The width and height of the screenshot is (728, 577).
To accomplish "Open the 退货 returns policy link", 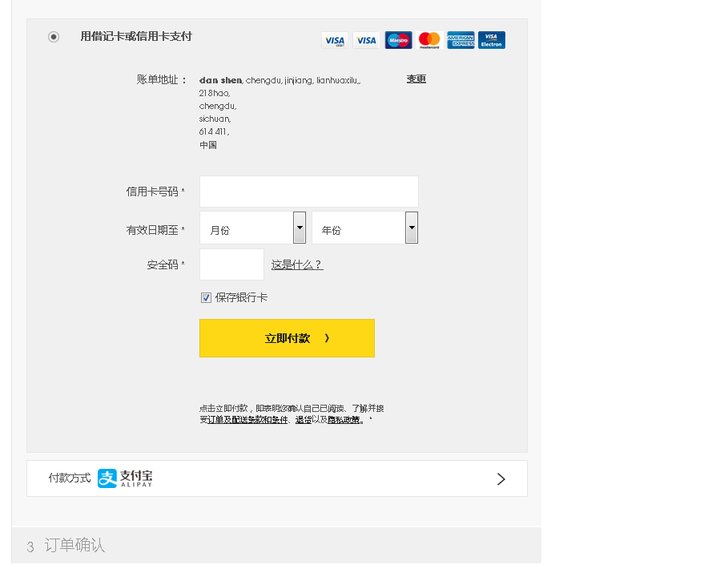I will click(304, 420).
